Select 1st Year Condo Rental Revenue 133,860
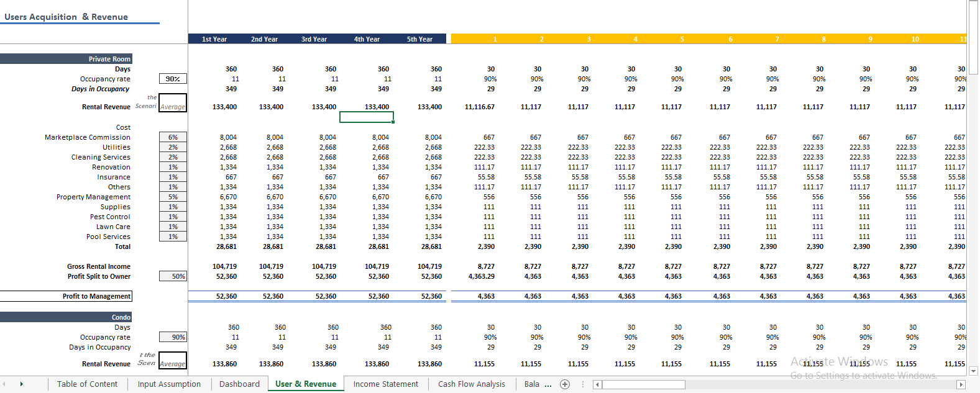The height and width of the screenshot is (393, 980). click(224, 364)
